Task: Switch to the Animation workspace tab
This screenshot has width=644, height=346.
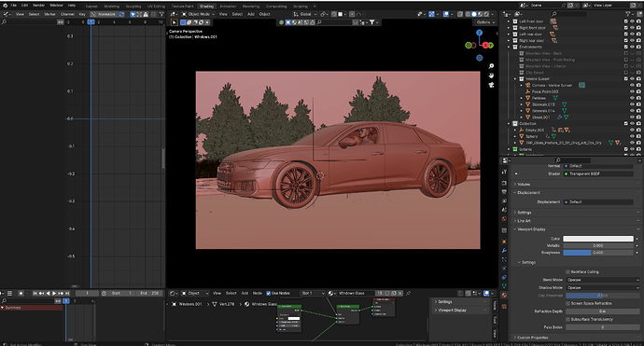Action: [228, 7]
